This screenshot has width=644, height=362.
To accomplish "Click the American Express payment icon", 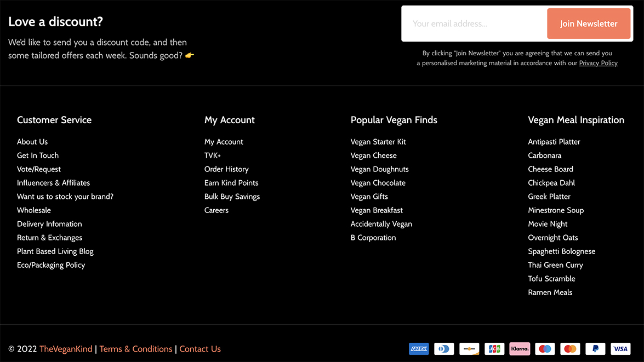I will pyautogui.click(x=419, y=349).
